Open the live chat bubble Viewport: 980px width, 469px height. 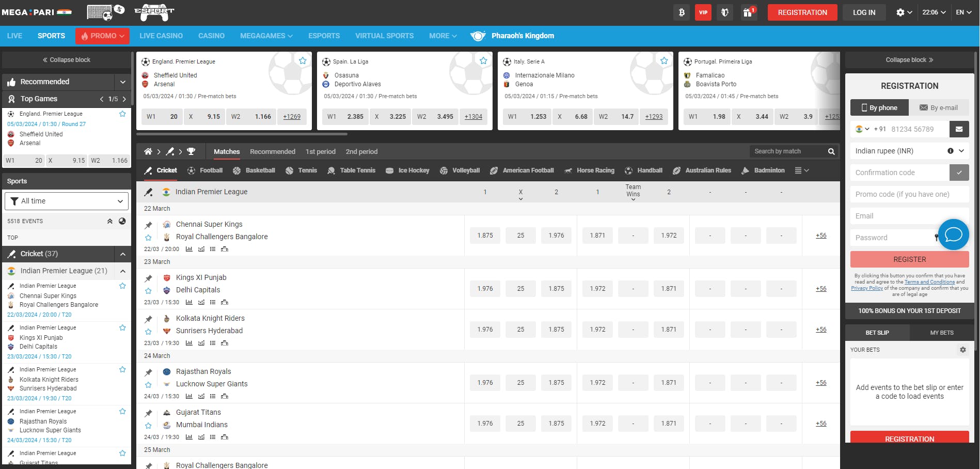coord(953,234)
